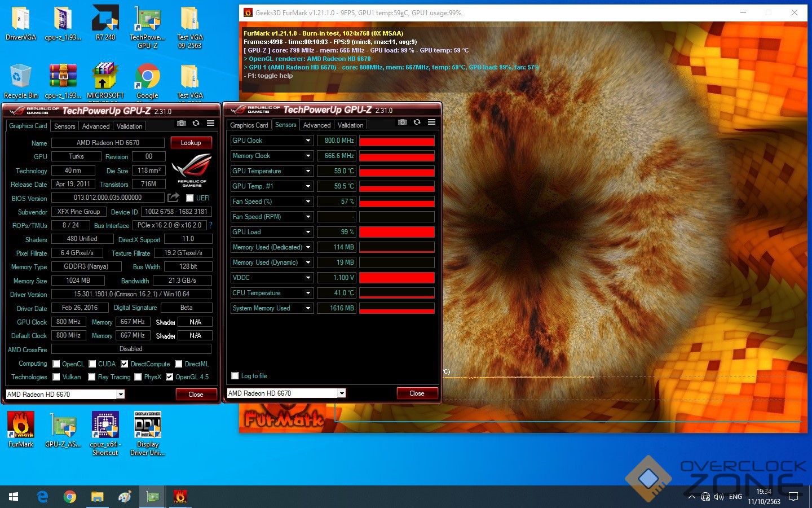
Task: Expand the GPU Clock sensor dropdown
Action: 308,141
